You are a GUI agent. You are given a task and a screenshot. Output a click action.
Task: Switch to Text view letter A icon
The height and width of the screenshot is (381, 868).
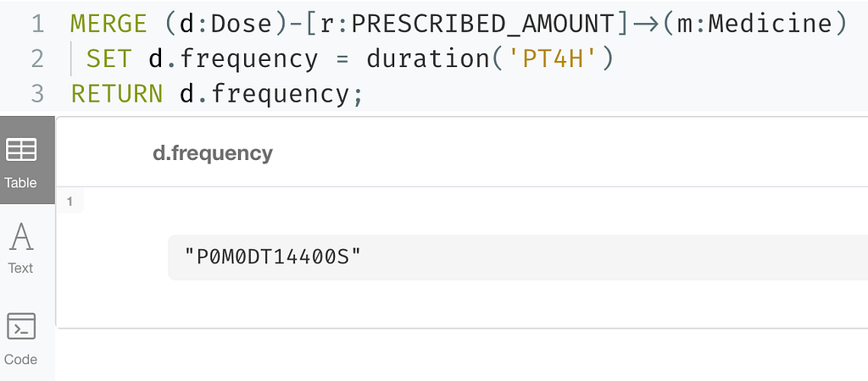tap(21, 237)
